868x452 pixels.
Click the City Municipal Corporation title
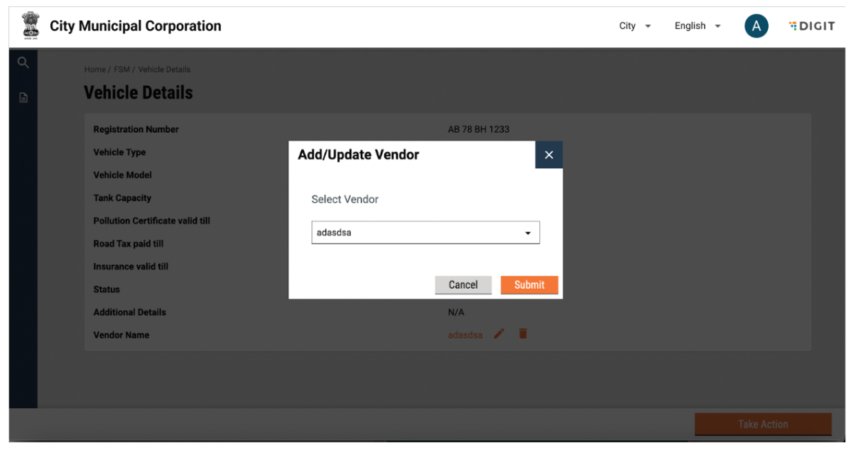[136, 26]
